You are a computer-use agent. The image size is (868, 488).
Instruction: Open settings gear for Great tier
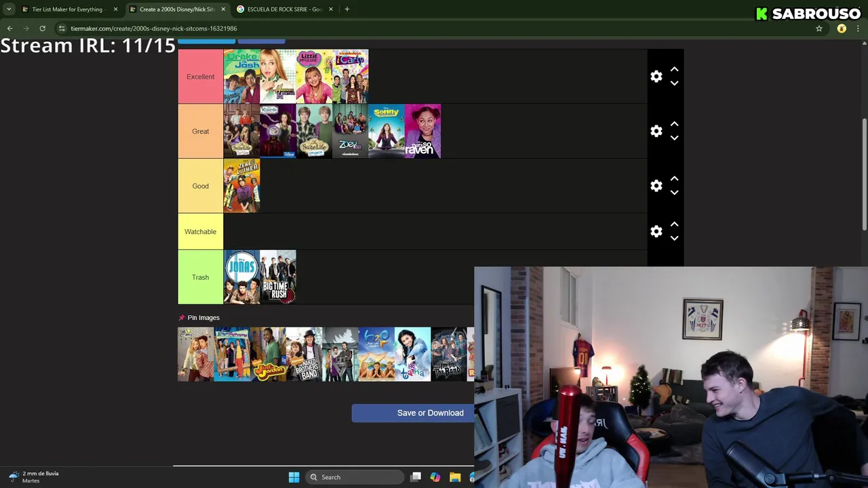[656, 131]
